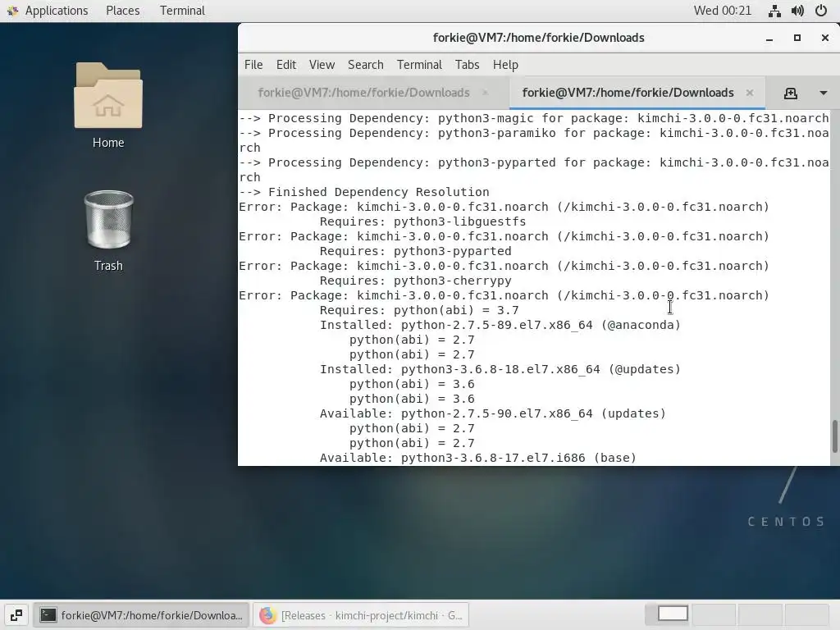Viewport: 840px width, 630px height.
Task: Open the tab list dropdown arrow
Action: click(824, 94)
